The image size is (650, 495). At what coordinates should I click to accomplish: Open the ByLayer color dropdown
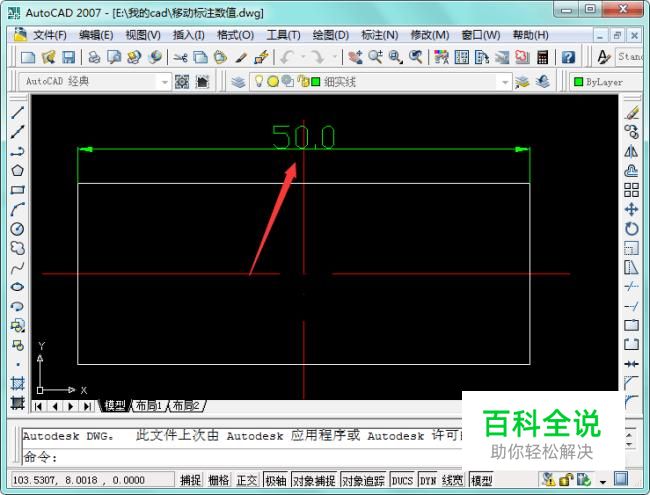[608, 82]
